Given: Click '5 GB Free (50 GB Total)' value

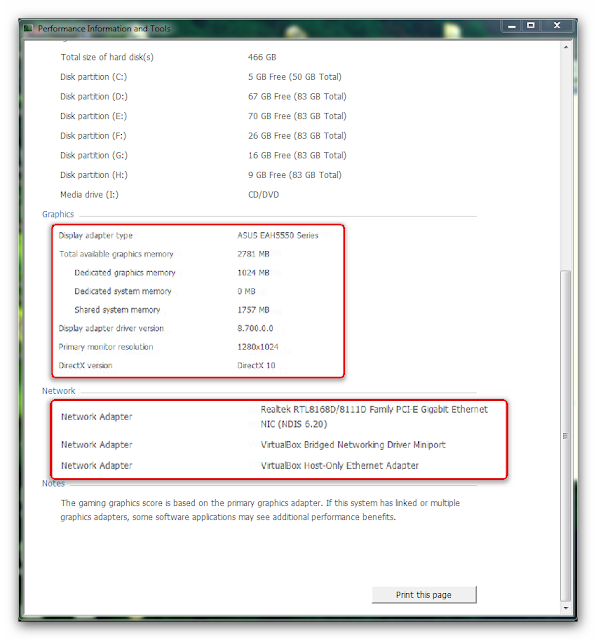Looking at the screenshot, I should [295, 77].
